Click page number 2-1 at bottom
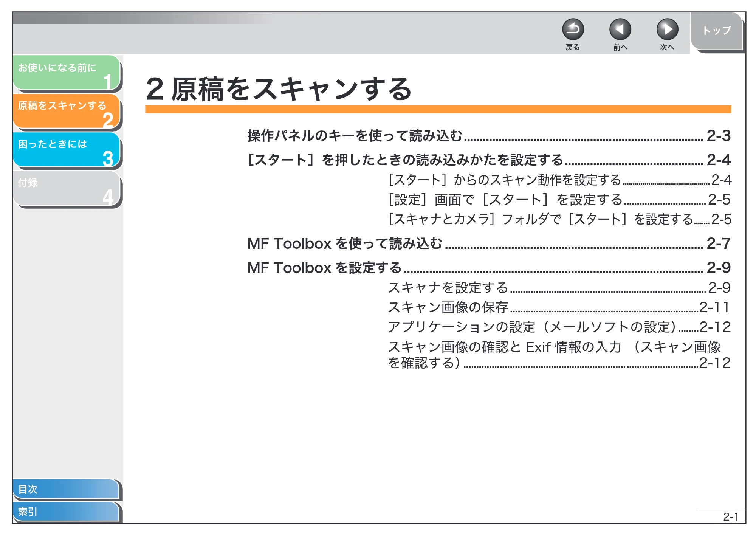 coord(731,517)
